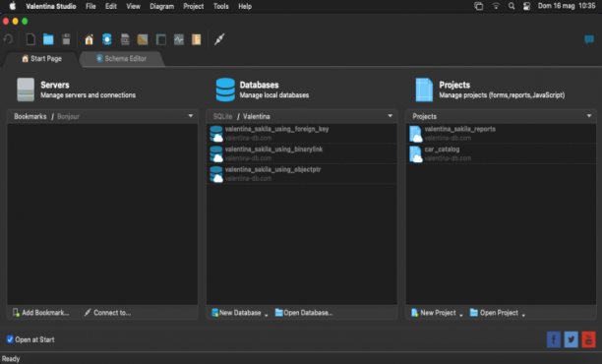Click the Wi-Fi menu bar icon
This screenshot has height=364, width=602.
click(496, 6)
